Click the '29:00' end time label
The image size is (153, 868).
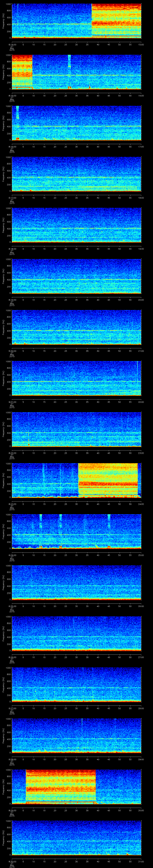[141, 760]
